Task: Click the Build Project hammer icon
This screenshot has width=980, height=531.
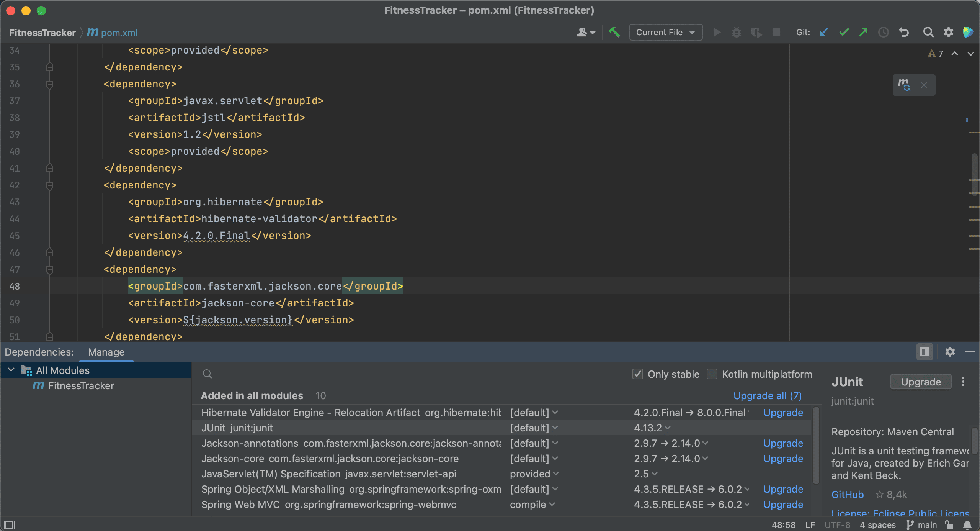Action: [614, 32]
